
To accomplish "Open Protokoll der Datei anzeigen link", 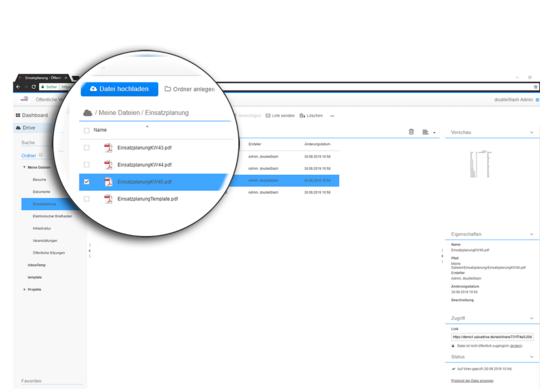I will coord(472,381).
